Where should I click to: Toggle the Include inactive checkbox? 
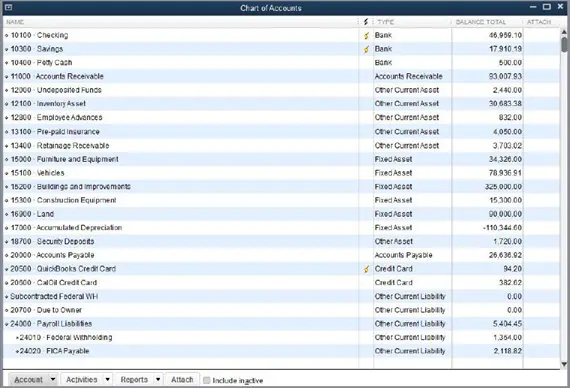[x=206, y=380]
